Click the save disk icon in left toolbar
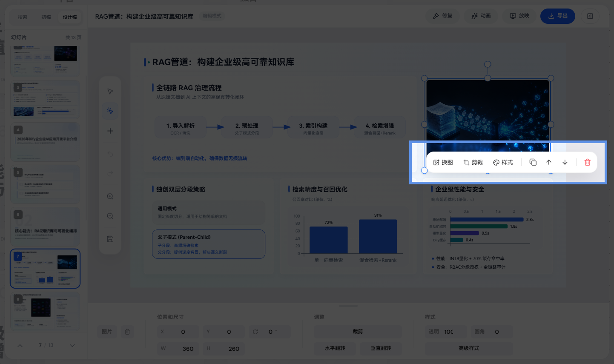This screenshot has height=364, width=614. 110,239
